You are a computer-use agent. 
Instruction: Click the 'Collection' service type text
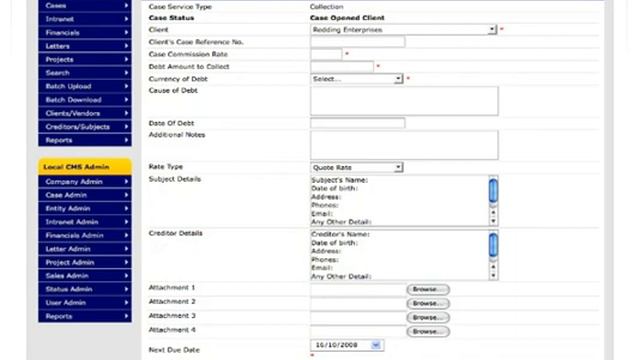point(327,7)
